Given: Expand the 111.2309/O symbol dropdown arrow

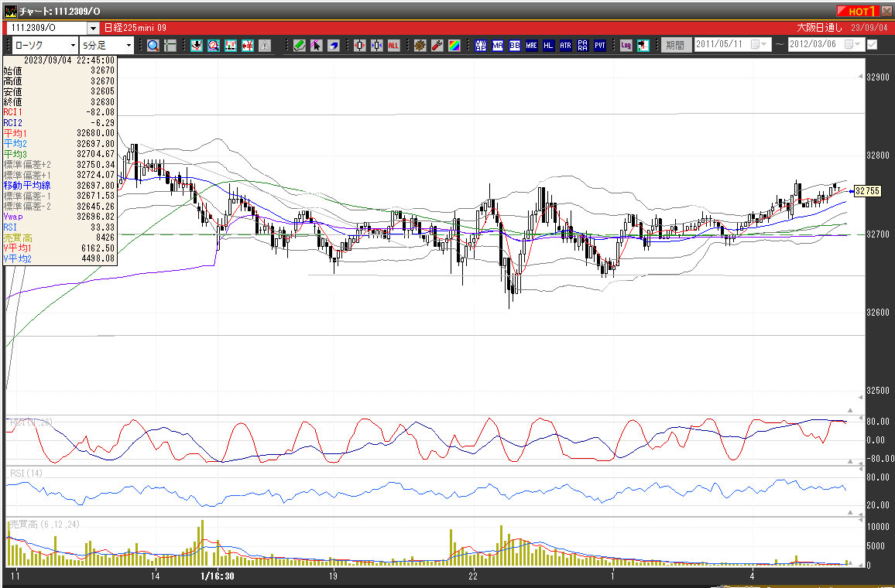Looking at the screenshot, I should tap(94, 28).
